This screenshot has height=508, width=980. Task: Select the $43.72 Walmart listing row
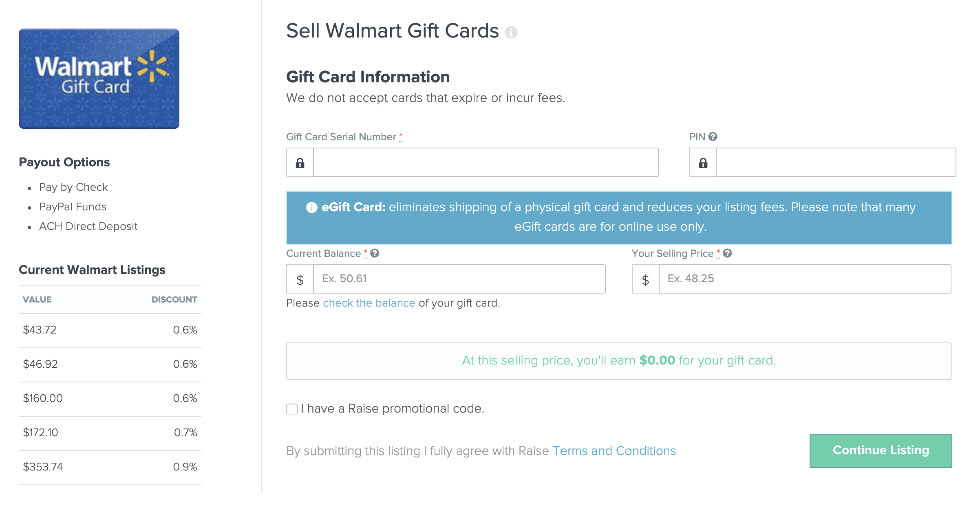point(110,329)
